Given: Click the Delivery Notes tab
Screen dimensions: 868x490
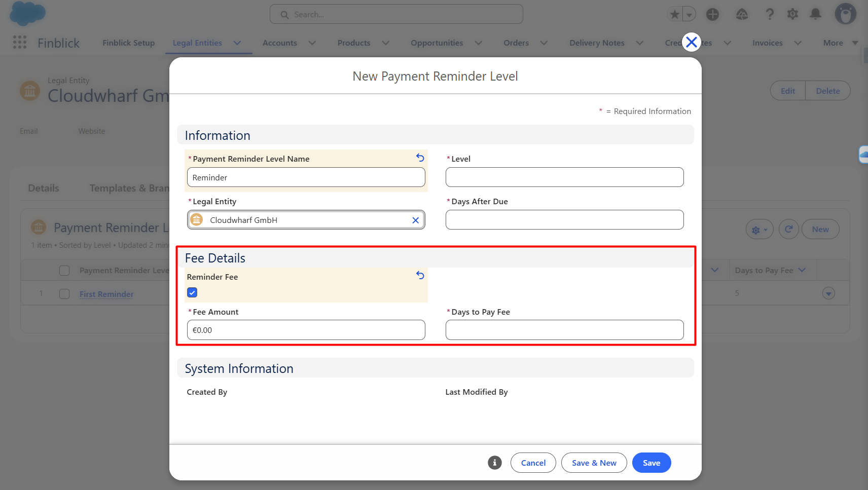Looking at the screenshot, I should tap(597, 43).
